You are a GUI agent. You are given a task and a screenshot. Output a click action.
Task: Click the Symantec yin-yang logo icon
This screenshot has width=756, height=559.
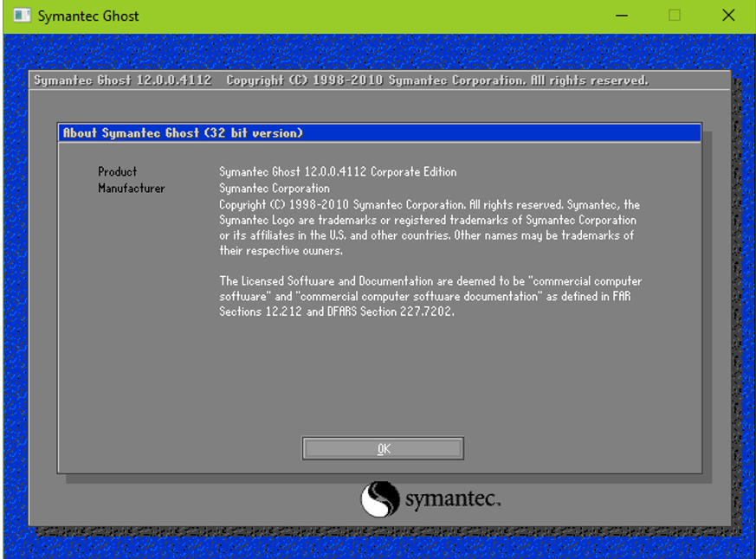[380, 499]
